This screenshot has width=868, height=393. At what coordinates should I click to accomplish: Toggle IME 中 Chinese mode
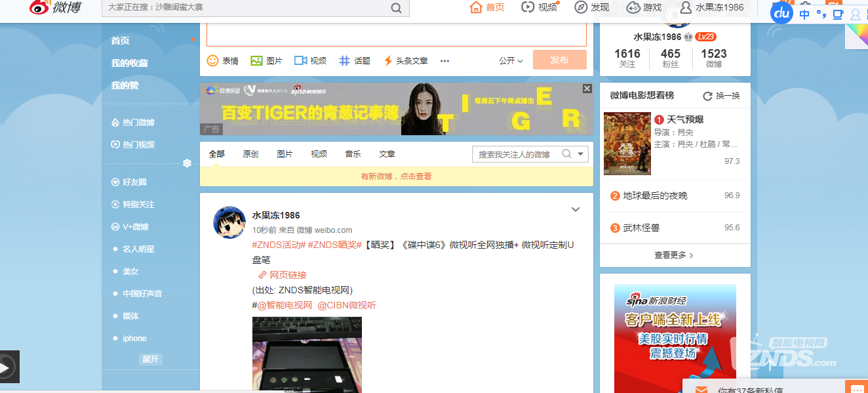click(x=804, y=14)
